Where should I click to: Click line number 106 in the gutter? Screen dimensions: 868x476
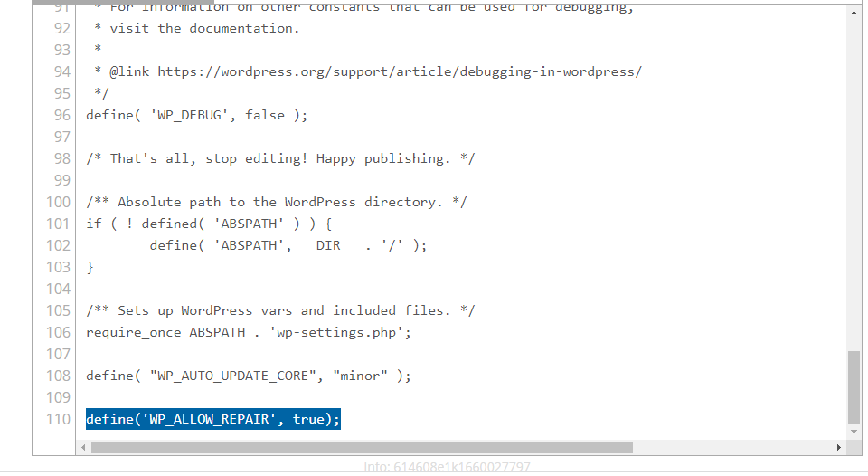point(58,332)
